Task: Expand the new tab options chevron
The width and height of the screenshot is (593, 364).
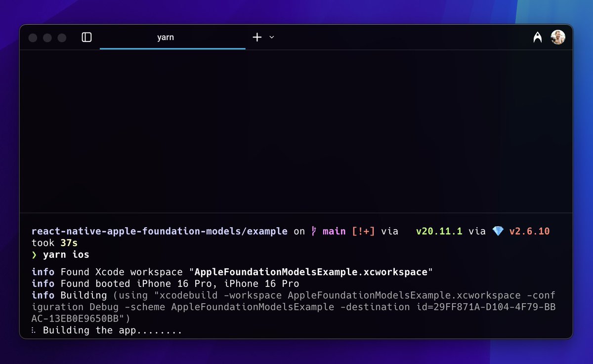Action: [271, 38]
